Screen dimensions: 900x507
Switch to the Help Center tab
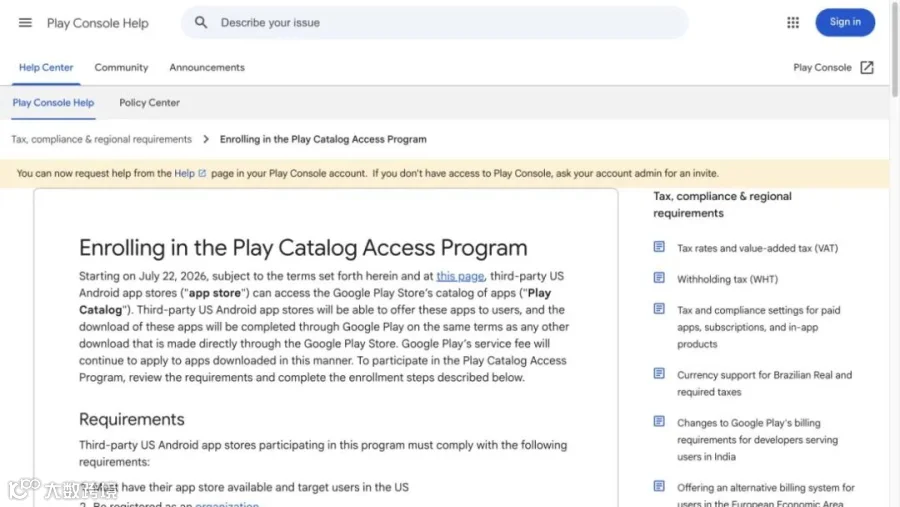coord(46,67)
